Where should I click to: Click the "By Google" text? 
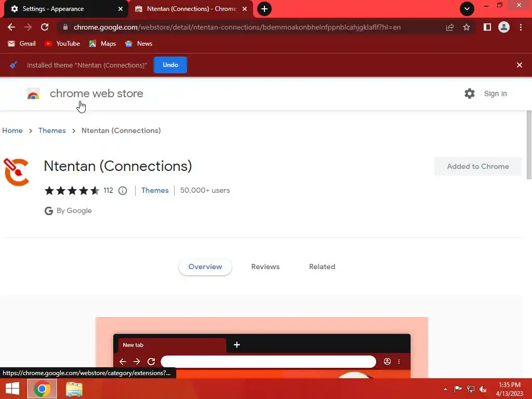click(x=74, y=211)
